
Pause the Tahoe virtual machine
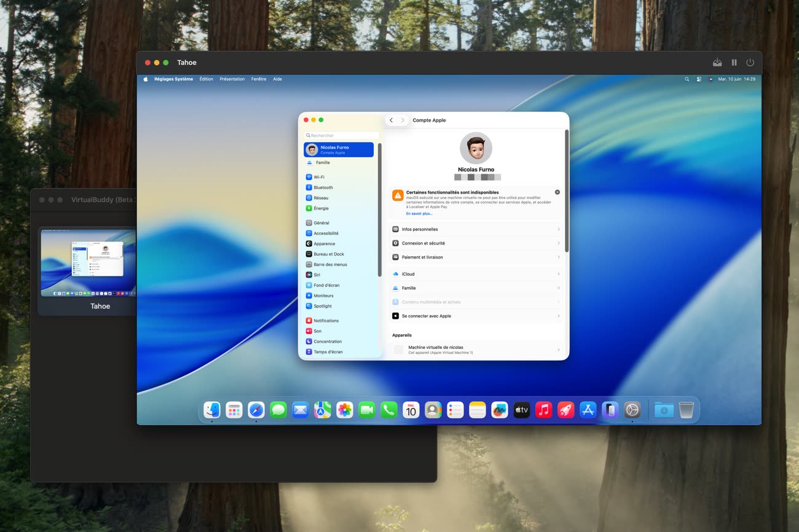734,63
